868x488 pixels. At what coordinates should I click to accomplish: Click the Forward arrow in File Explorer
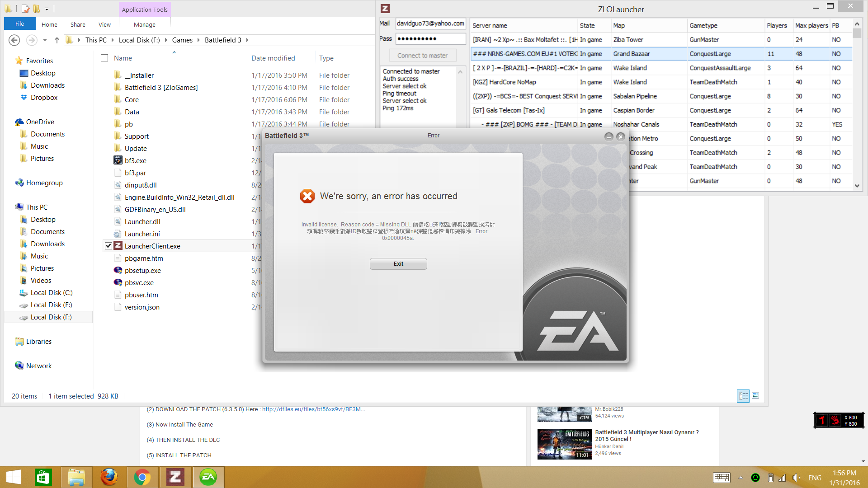[x=32, y=40]
